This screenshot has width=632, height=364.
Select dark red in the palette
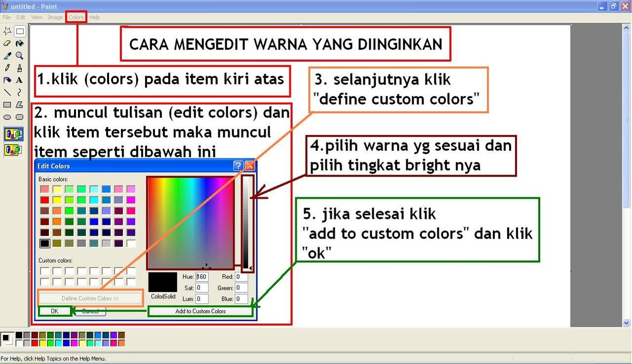pos(35,335)
